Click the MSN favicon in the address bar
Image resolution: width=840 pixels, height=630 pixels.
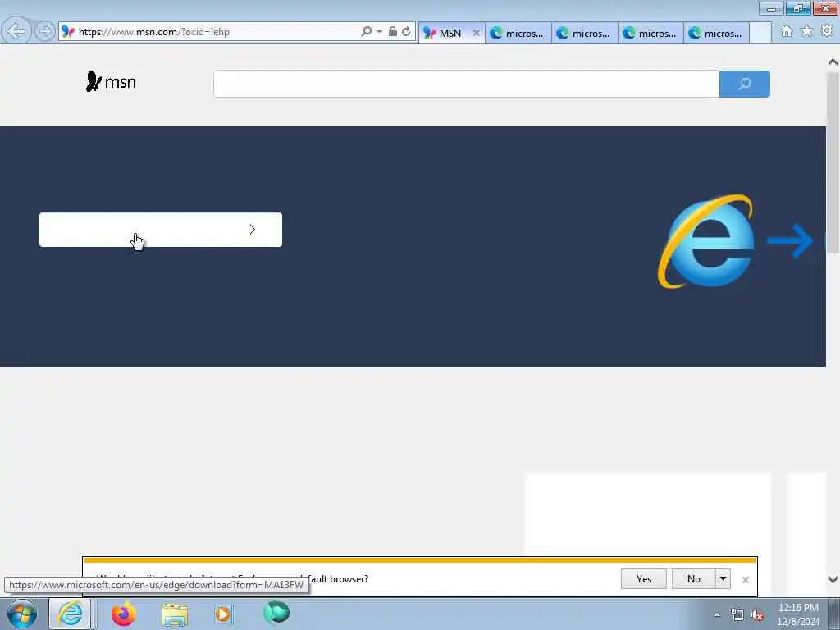[67, 32]
